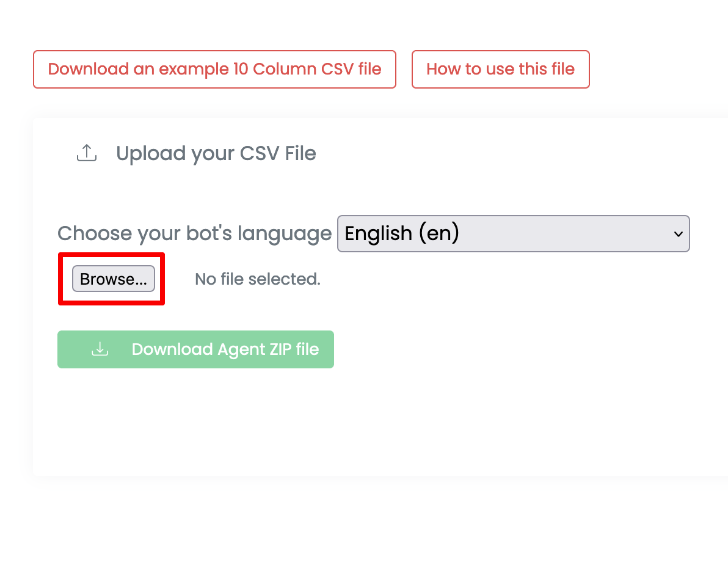This screenshot has height=573, width=728.
Task: Click the upload symbol beside 'Upload your CSV File'
Action: (86, 153)
